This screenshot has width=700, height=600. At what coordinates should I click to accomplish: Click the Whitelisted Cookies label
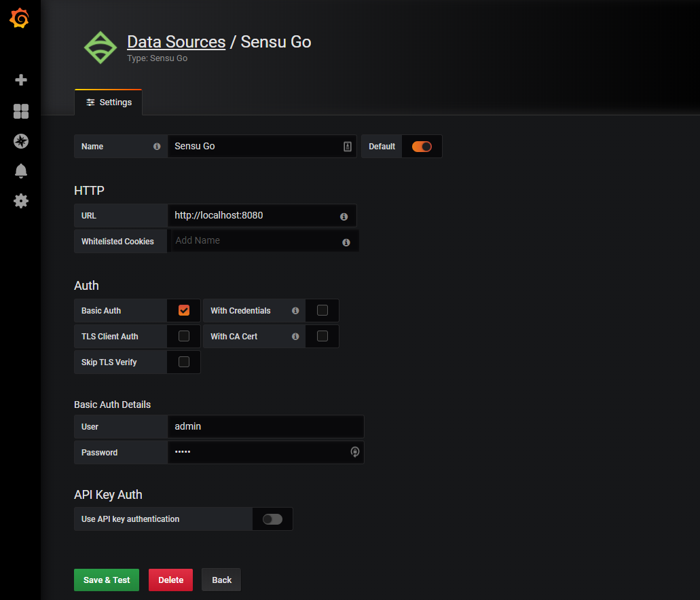coord(117,242)
